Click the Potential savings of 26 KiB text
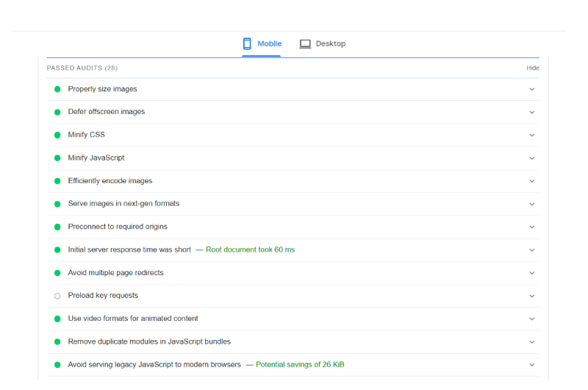The image size is (588, 390). pos(300,364)
